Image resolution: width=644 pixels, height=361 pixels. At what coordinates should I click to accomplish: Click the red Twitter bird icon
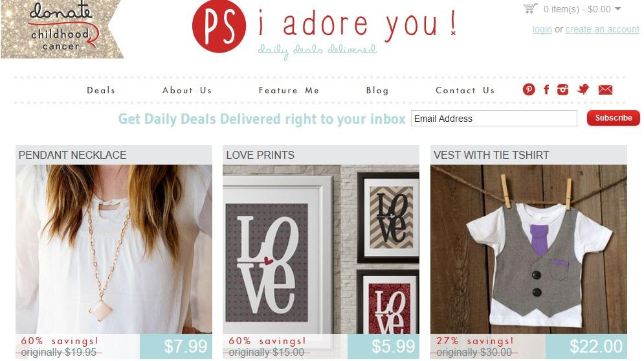pyautogui.click(x=583, y=89)
